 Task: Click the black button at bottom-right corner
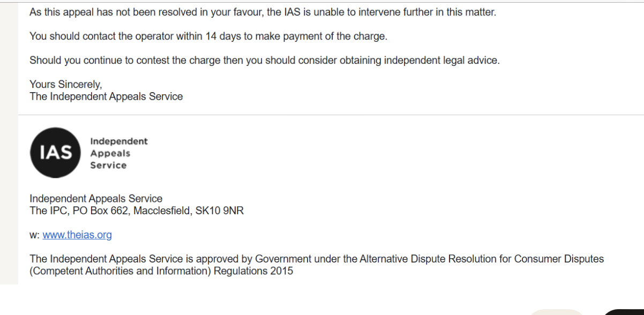(624, 312)
